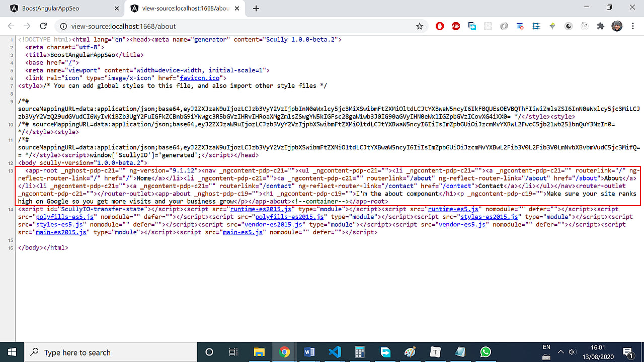Follow the favicon.ico link
Viewport: 644px width, 362px height.
tap(200, 78)
